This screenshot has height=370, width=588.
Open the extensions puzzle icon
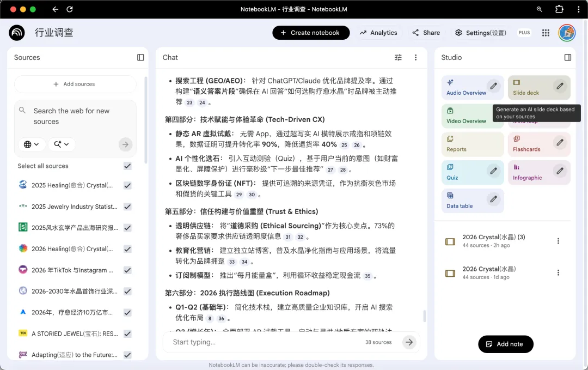point(559,9)
